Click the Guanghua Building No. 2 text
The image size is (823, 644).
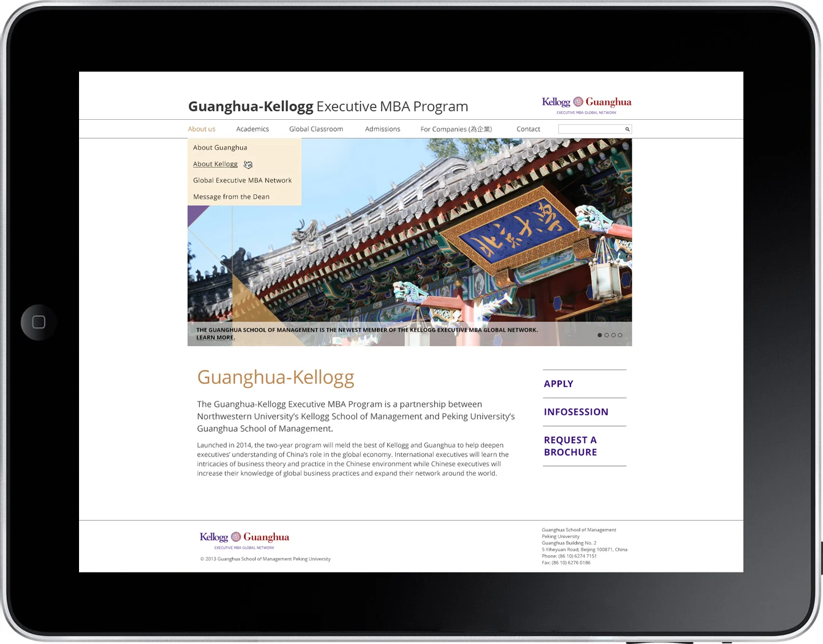[x=569, y=543]
